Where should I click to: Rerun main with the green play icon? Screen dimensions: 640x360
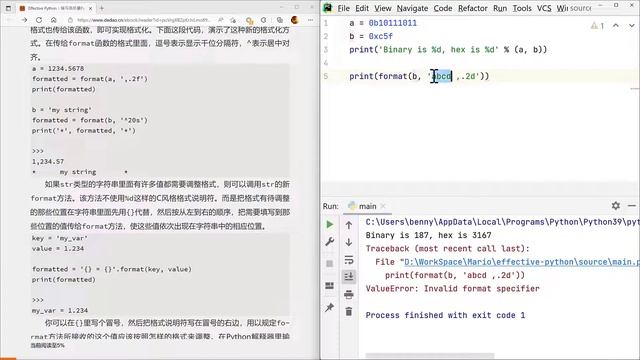[x=330, y=224]
